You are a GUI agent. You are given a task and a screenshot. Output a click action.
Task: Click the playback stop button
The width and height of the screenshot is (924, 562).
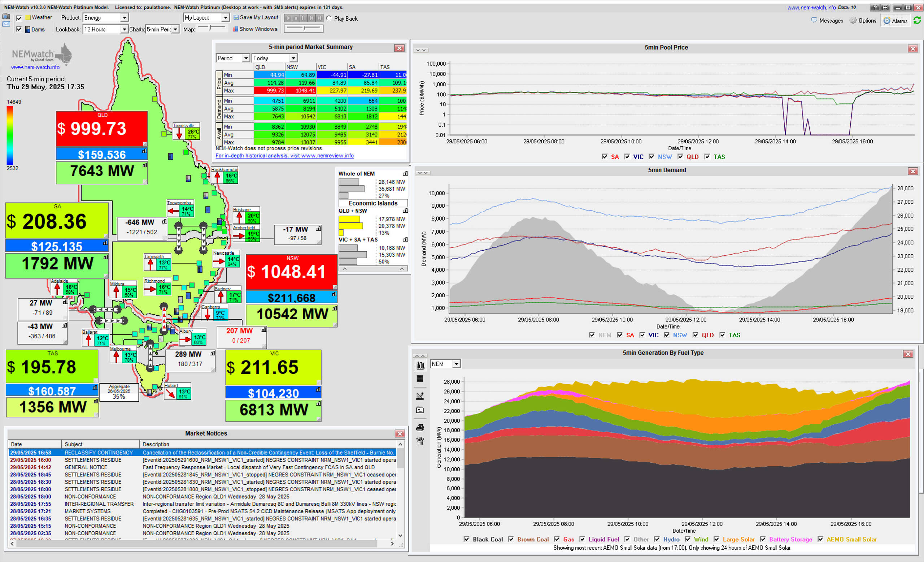point(296,18)
